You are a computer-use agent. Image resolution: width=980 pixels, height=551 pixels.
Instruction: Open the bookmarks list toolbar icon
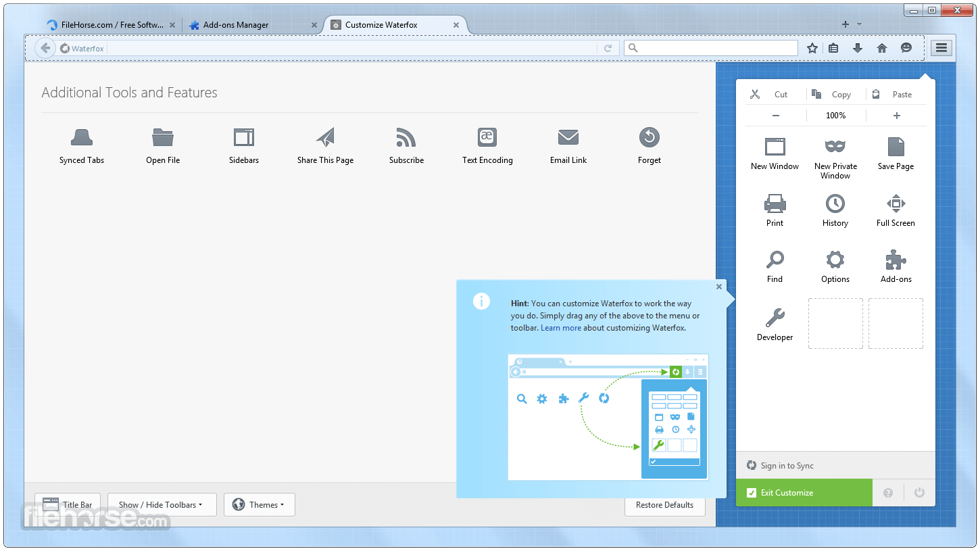click(833, 48)
